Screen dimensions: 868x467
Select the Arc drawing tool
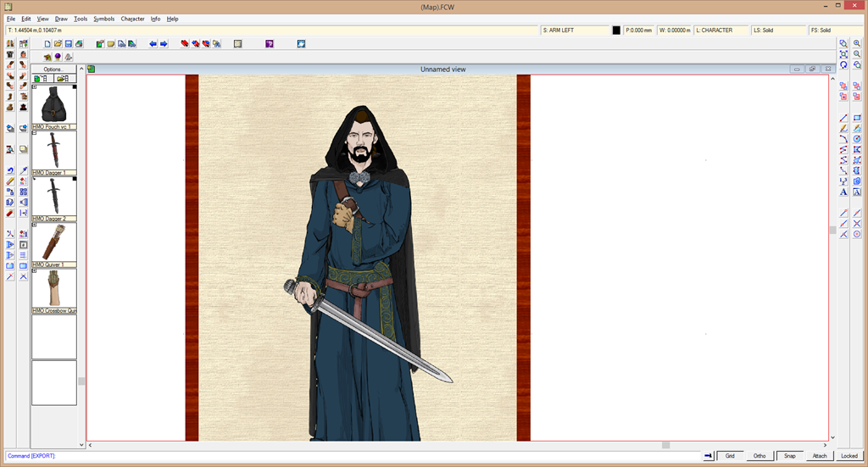point(843,139)
